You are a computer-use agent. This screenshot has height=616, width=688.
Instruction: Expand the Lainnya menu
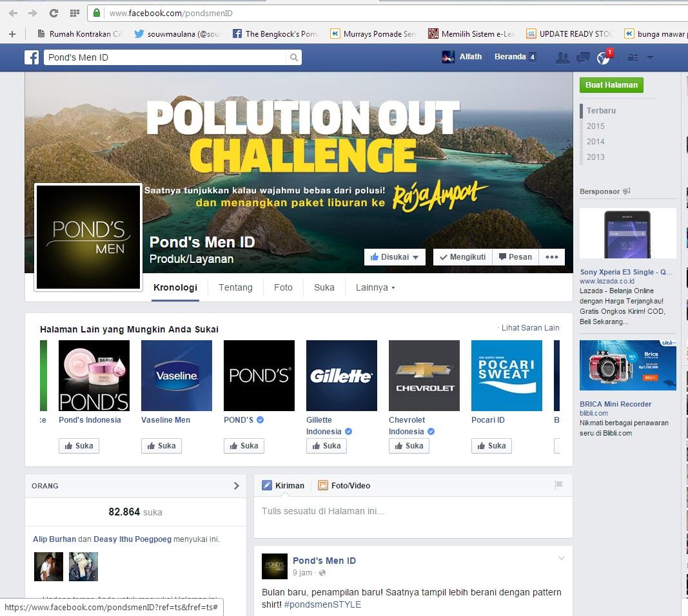pos(375,287)
